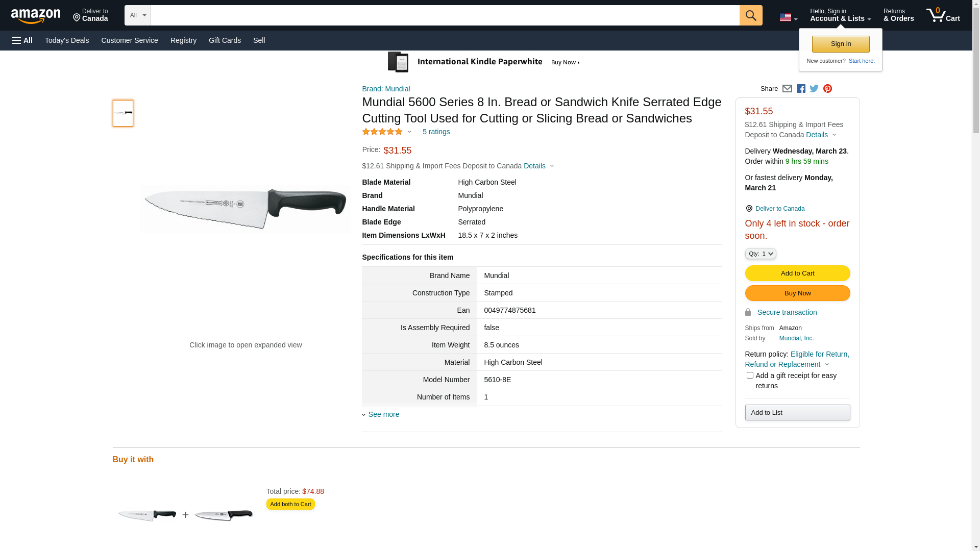The width and height of the screenshot is (980, 551).
Task: Select the knife image thumbnail
Action: [x=123, y=113]
